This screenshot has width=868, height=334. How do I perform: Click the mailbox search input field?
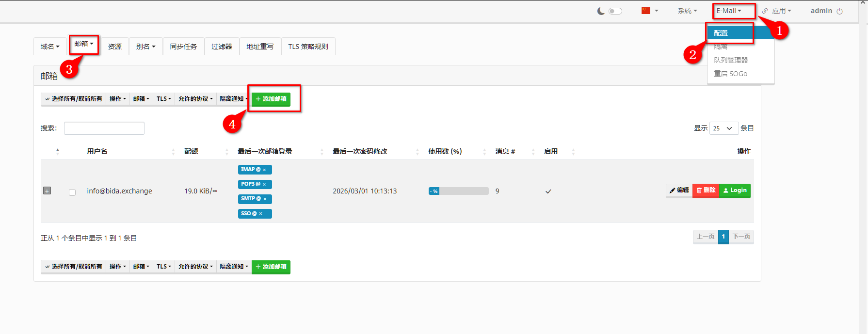pyautogui.click(x=104, y=128)
